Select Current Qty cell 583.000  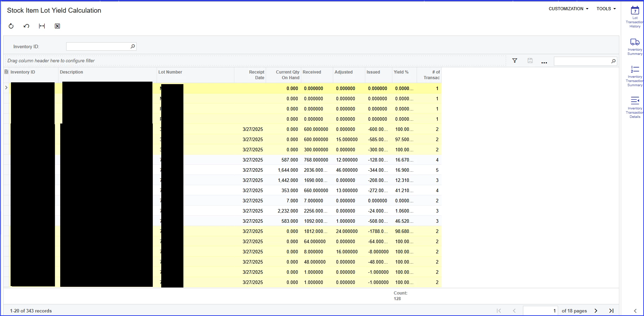point(283,221)
